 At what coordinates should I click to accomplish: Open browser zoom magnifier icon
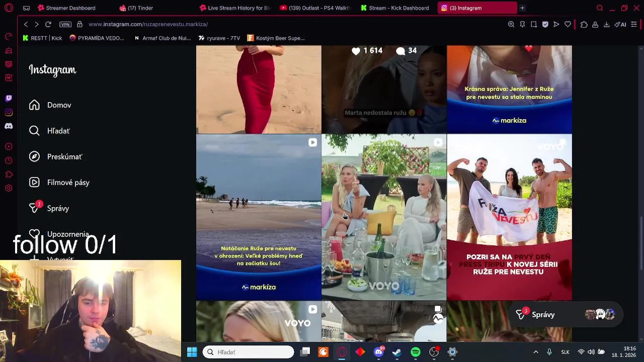pyautogui.click(x=511, y=24)
